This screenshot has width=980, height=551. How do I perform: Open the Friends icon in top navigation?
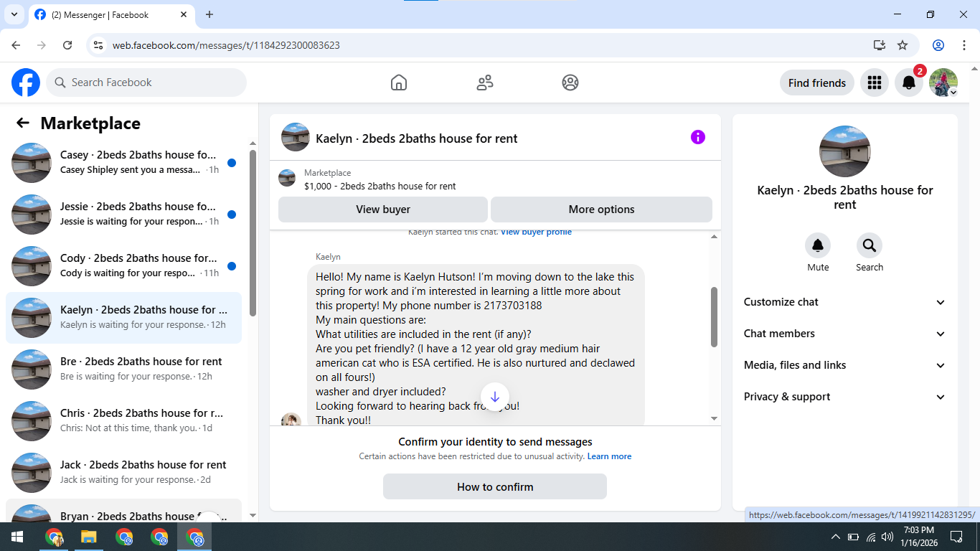485,83
